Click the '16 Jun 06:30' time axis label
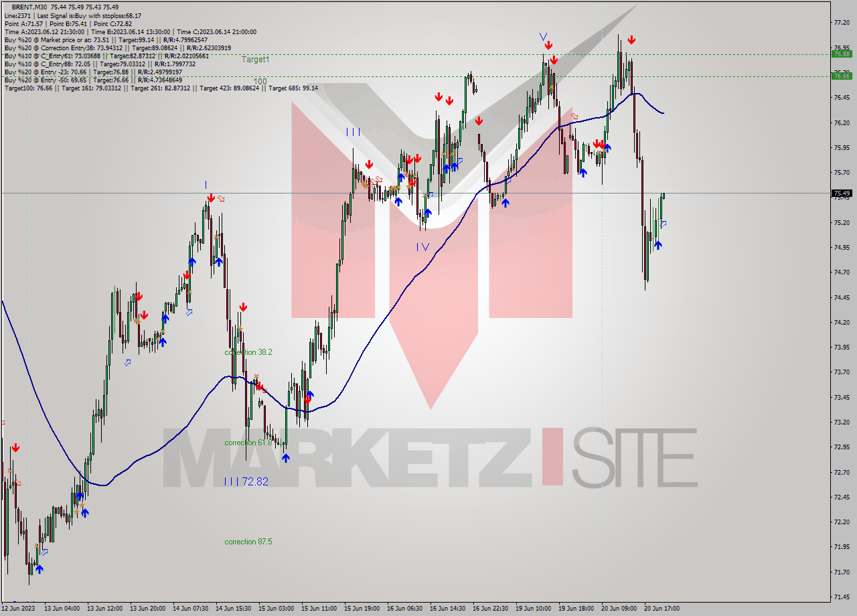The image size is (857, 616). (x=404, y=609)
